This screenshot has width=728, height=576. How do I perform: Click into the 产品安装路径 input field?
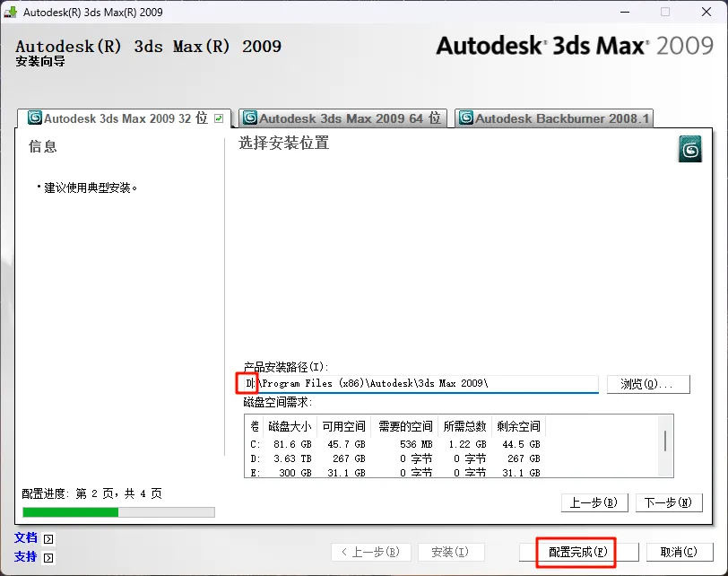(421, 384)
